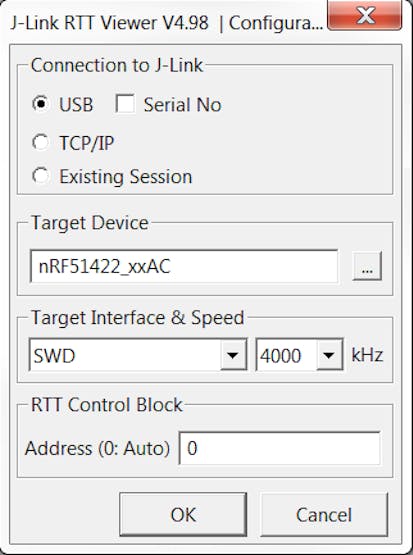Choose the TCP/IP radio button

click(41, 143)
